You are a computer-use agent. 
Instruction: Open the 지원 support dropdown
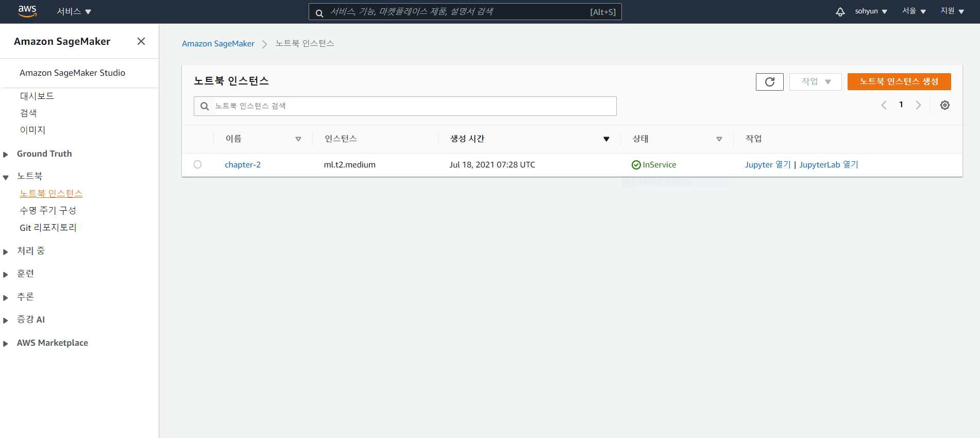point(952,11)
